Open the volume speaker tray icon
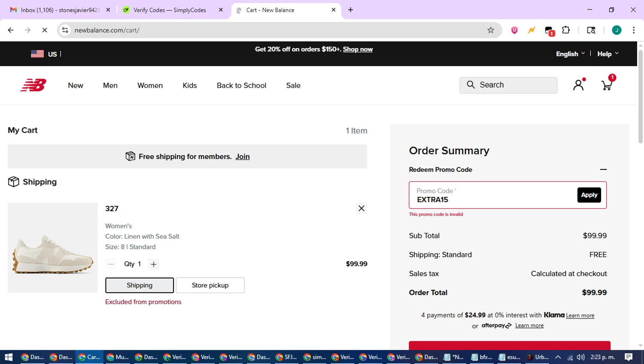The width and height of the screenshot is (644, 364). tap(580, 357)
